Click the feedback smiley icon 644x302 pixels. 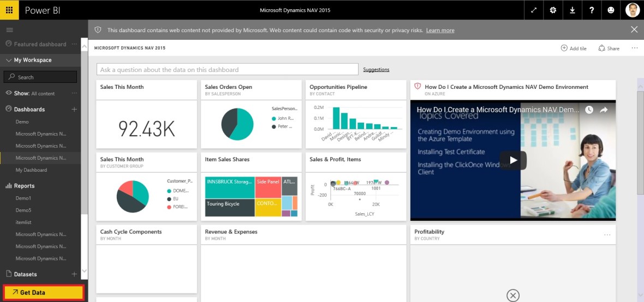pos(611,10)
